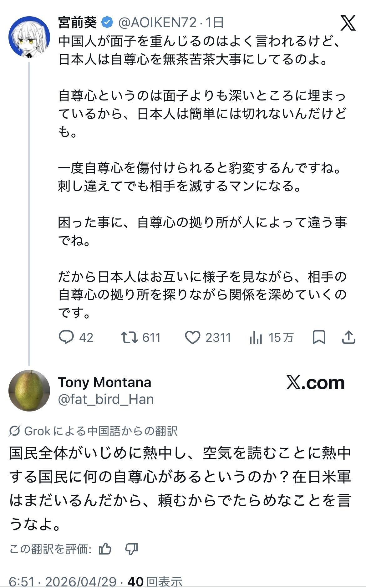Open the view analytics bar chart icon

(256, 337)
